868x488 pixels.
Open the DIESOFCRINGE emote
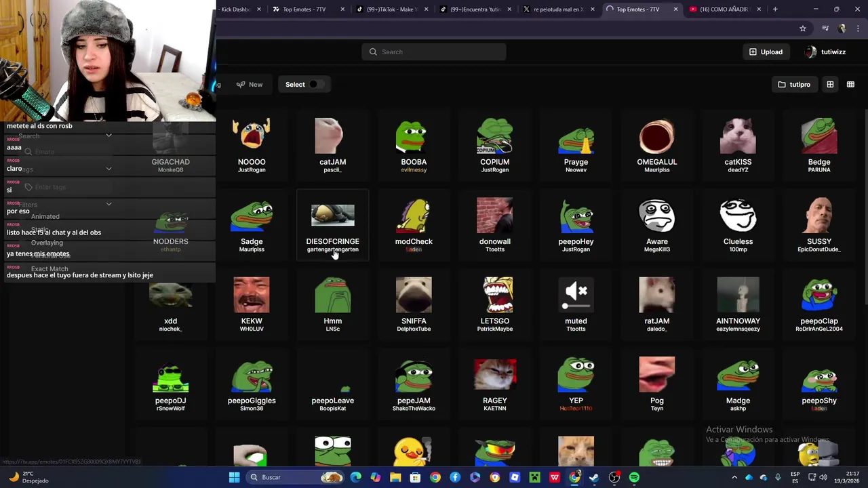[x=332, y=224]
